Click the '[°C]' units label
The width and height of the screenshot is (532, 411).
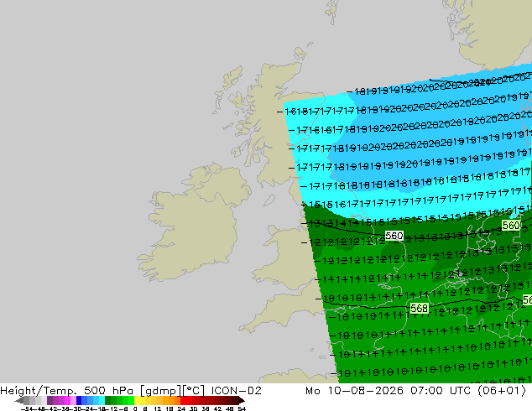[194, 391]
